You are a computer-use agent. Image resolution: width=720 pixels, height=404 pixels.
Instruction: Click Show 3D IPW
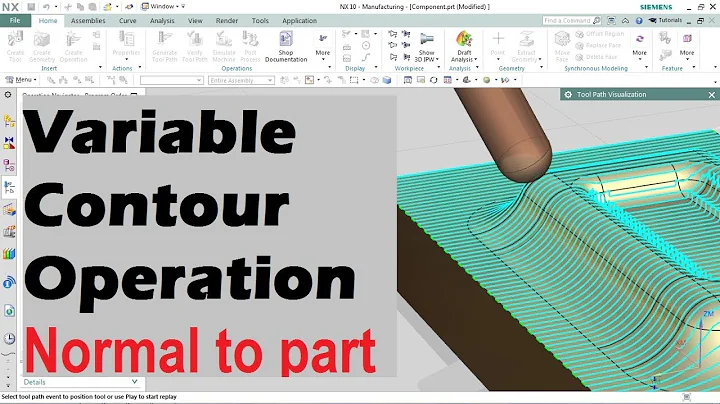point(427,48)
